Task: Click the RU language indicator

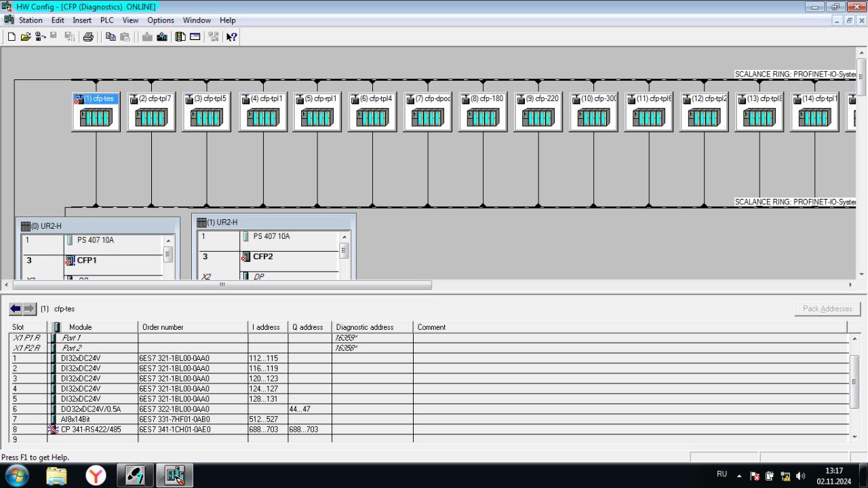Action: coord(722,474)
